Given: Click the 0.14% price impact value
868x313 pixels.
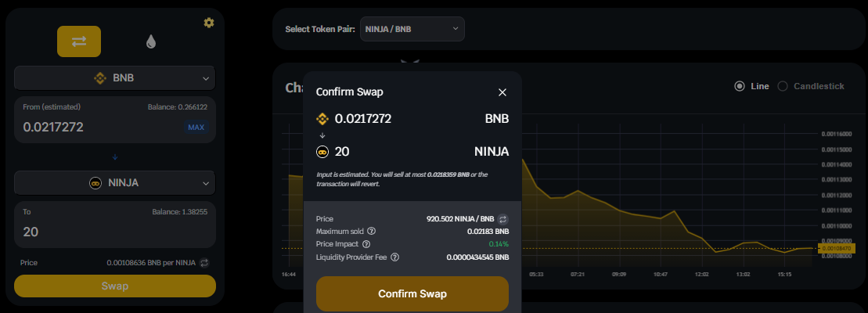Looking at the screenshot, I should point(499,244).
